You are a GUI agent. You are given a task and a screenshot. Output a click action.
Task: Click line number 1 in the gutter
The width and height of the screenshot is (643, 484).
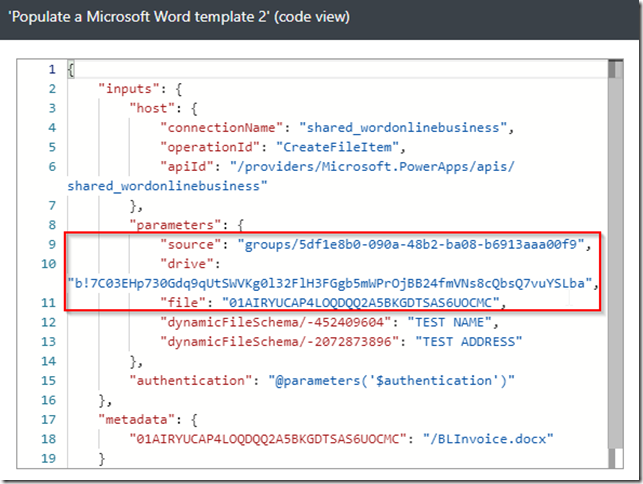[52, 69]
